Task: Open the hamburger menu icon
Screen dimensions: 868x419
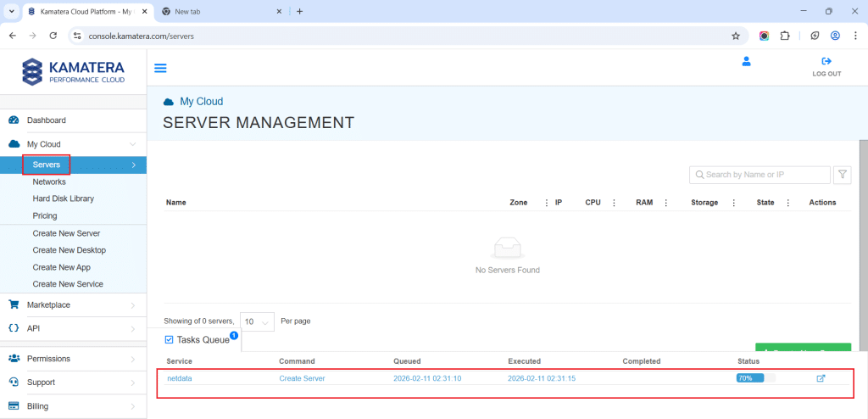Action: 160,68
